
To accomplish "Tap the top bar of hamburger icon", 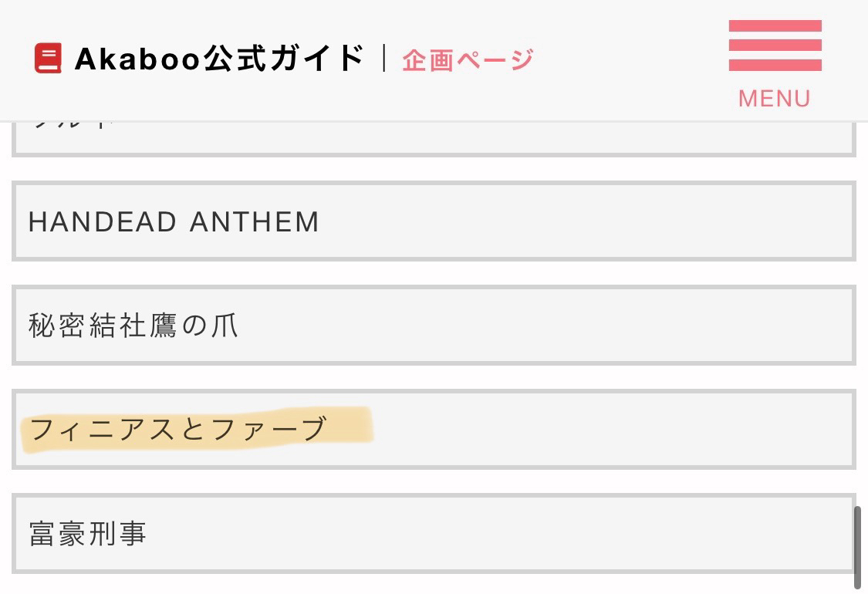I will click(x=775, y=25).
